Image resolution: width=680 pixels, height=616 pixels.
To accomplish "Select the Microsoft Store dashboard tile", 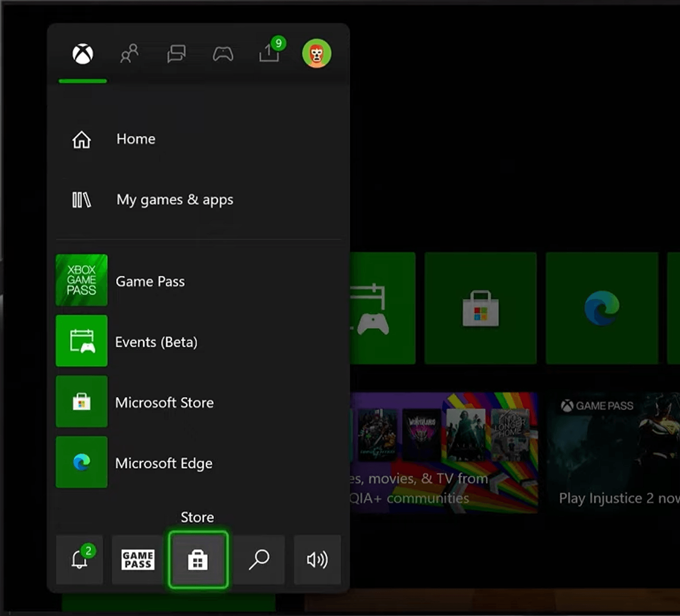I will point(480,308).
